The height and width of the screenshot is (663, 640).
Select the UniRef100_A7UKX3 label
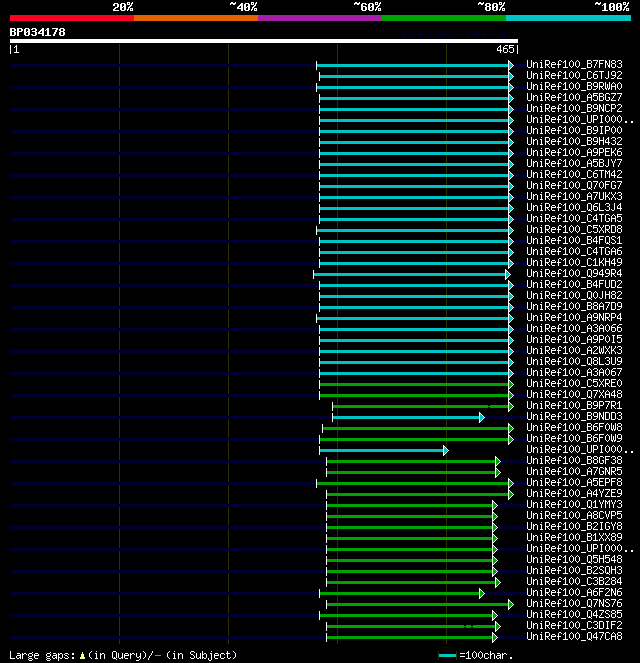[x=574, y=196]
